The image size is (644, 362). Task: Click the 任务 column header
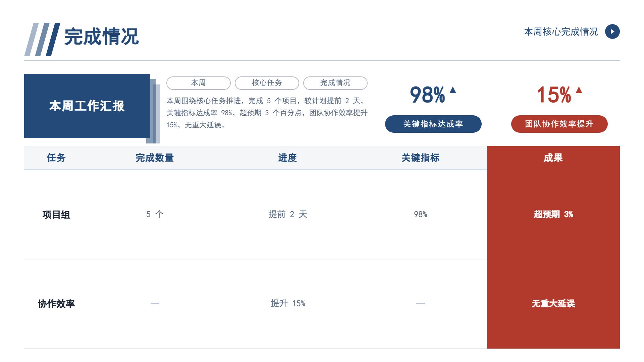pyautogui.click(x=56, y=158)
